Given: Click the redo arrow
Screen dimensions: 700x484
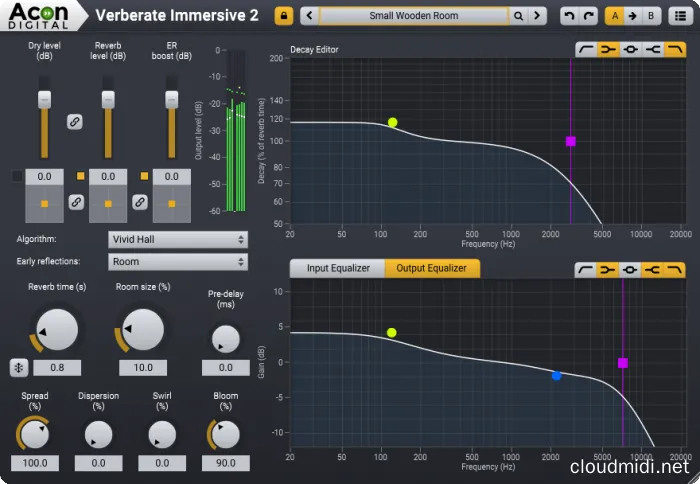Looking at the screenshot, I should pos(586,16).
